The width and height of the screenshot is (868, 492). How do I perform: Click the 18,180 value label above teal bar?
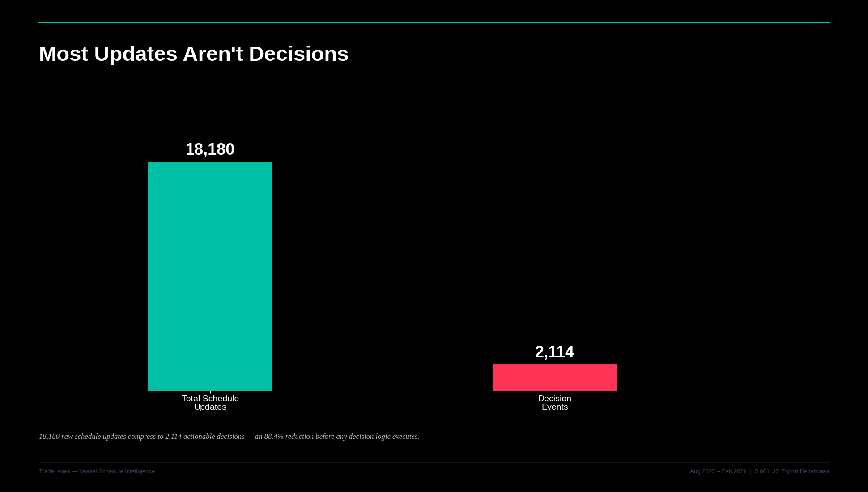(210, 149)
